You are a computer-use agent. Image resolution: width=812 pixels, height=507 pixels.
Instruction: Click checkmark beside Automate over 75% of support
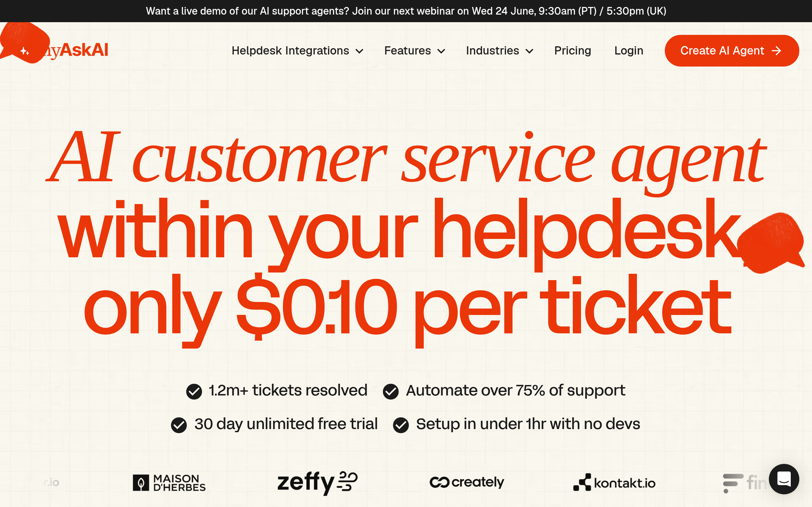pos(391,391)
